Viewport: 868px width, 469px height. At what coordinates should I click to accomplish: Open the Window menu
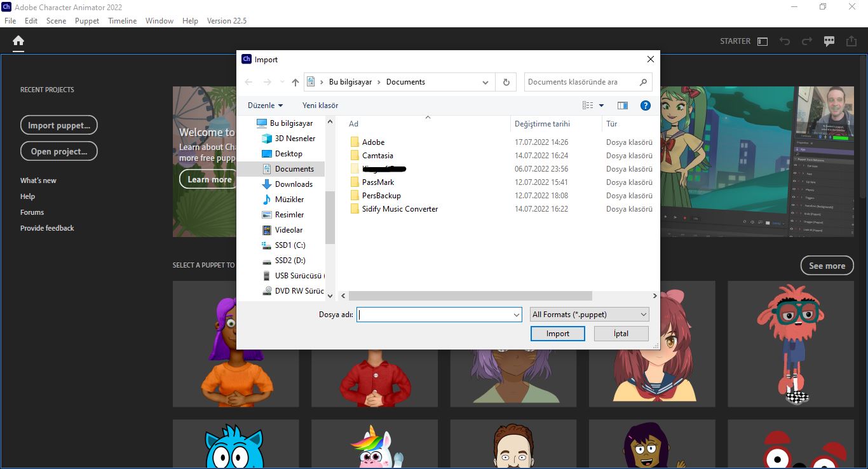point(159,21)
